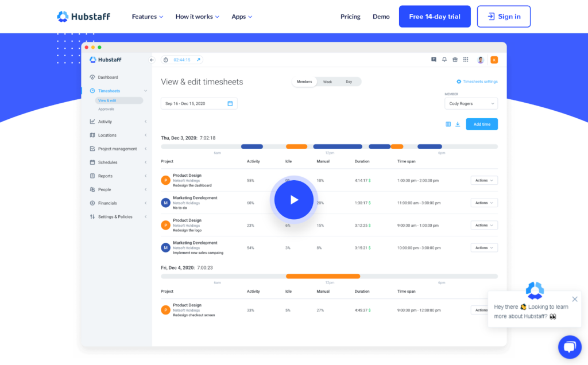588x365 pixels.
Task: Open the apps grid icon
Action: click(466, 60)
